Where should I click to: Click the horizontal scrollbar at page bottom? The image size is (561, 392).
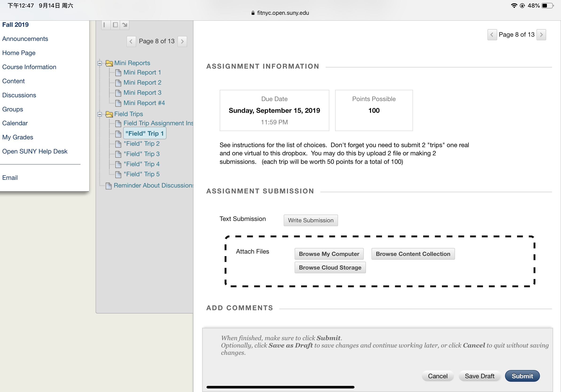(x=280, y=387)
